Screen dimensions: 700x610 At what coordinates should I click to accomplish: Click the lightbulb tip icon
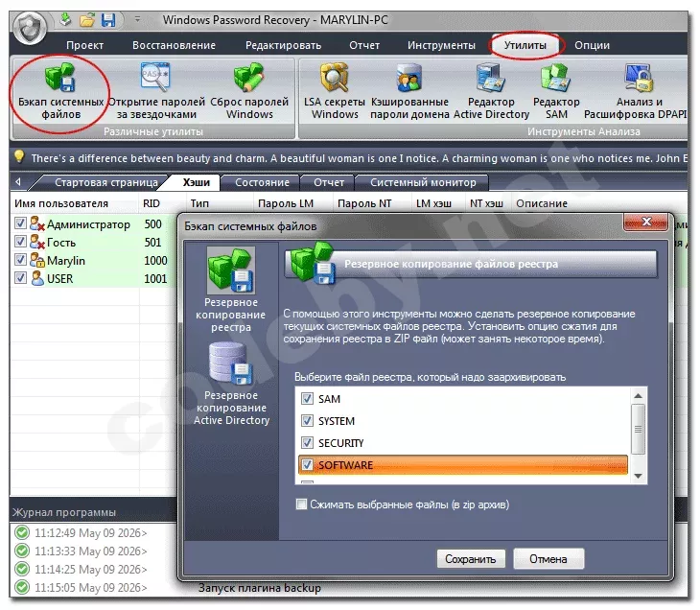(x=19, y=156)
